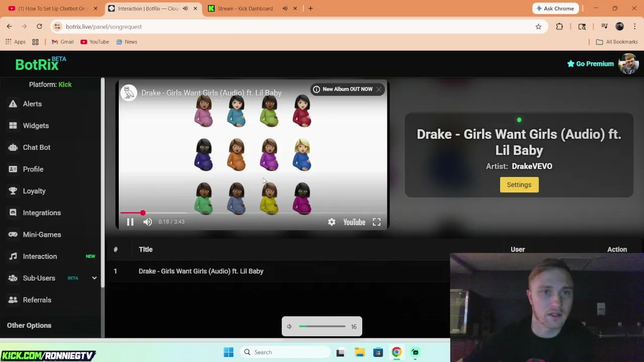Switch to Kick Dashboard Stream tab
The image size is (644, 362).
246,9
